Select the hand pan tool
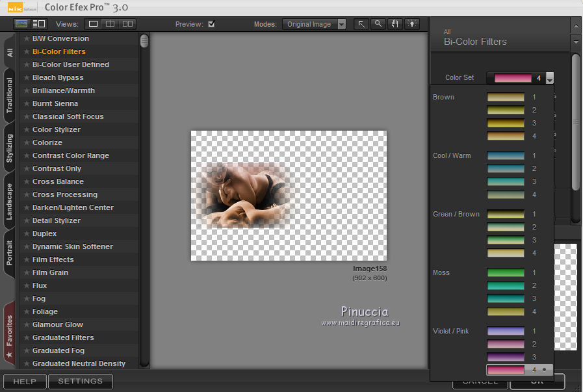The image size is (583, 392). 395,24
